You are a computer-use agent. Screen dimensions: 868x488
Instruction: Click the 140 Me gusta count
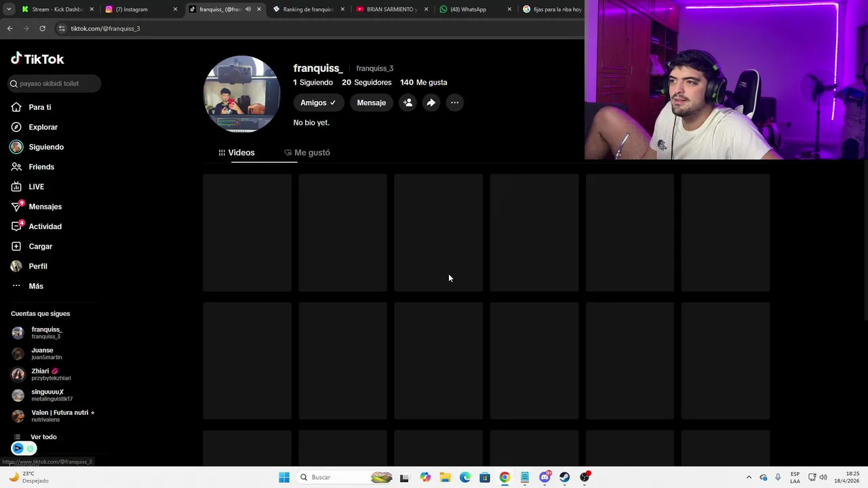point(423,82)
